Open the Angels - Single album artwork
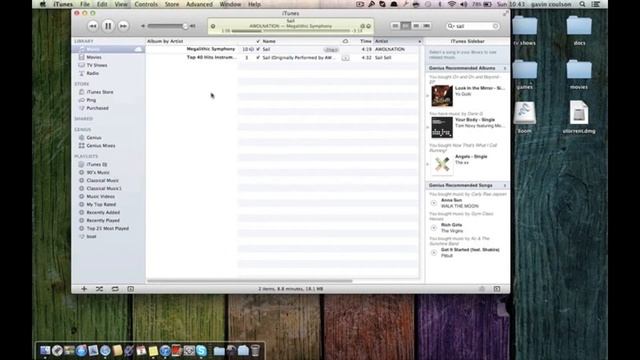Image resolution: width=640 pixels, height=360 pixels. click(442, 164)
